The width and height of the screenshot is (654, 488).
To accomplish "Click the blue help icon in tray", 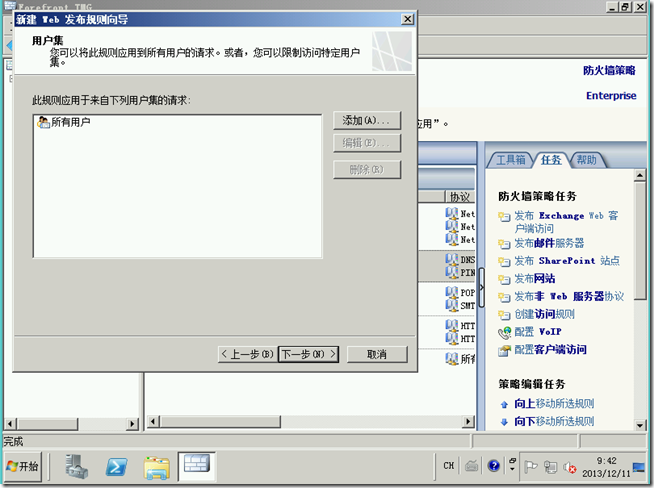I will (x=494, y=465).
